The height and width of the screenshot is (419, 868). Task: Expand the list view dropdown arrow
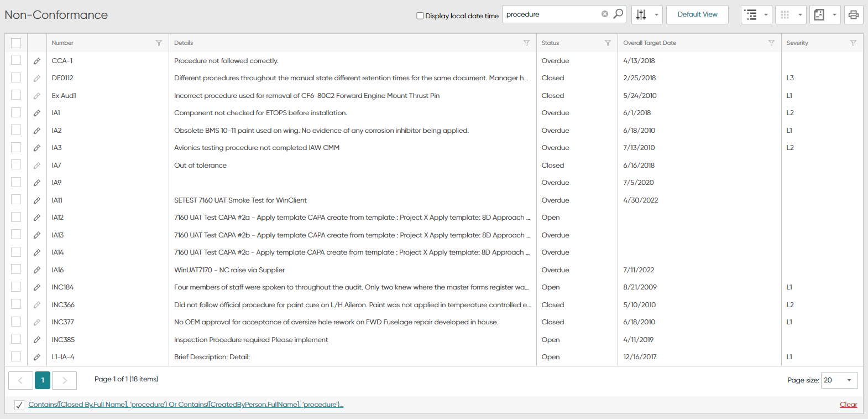coord(766,15)
